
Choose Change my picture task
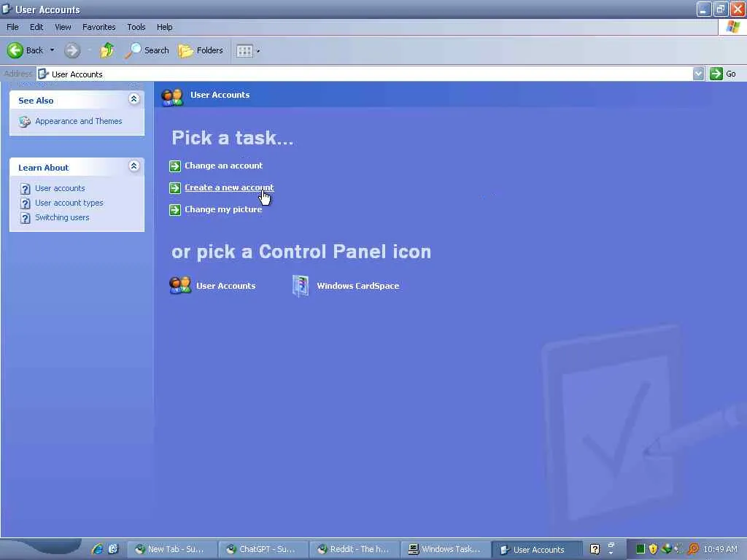point(223,209)
